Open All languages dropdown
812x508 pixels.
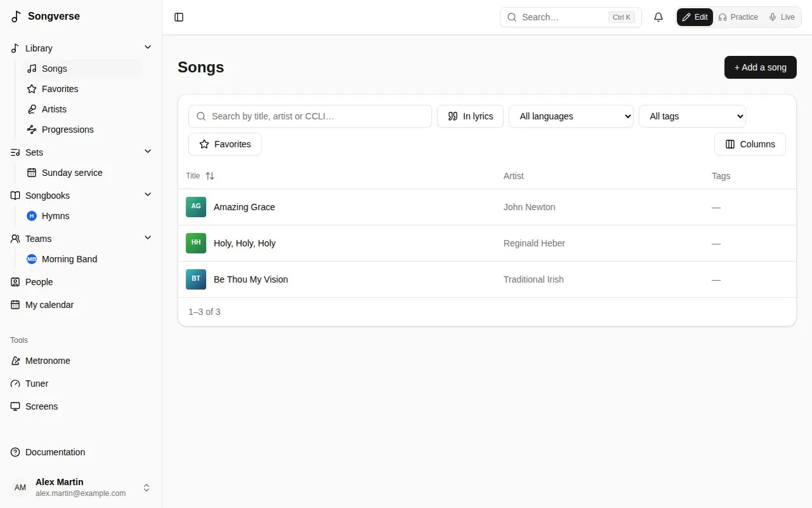pos(571,116)
